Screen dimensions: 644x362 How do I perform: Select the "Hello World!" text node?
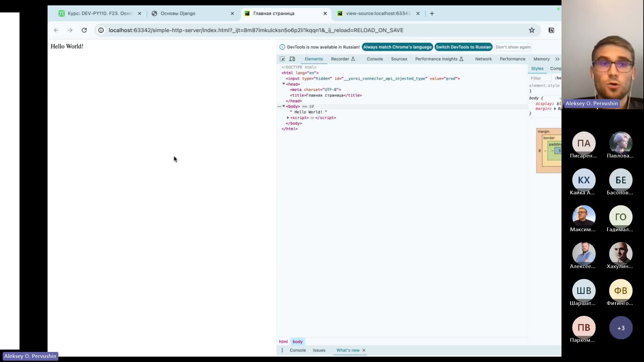click(308, 112)
